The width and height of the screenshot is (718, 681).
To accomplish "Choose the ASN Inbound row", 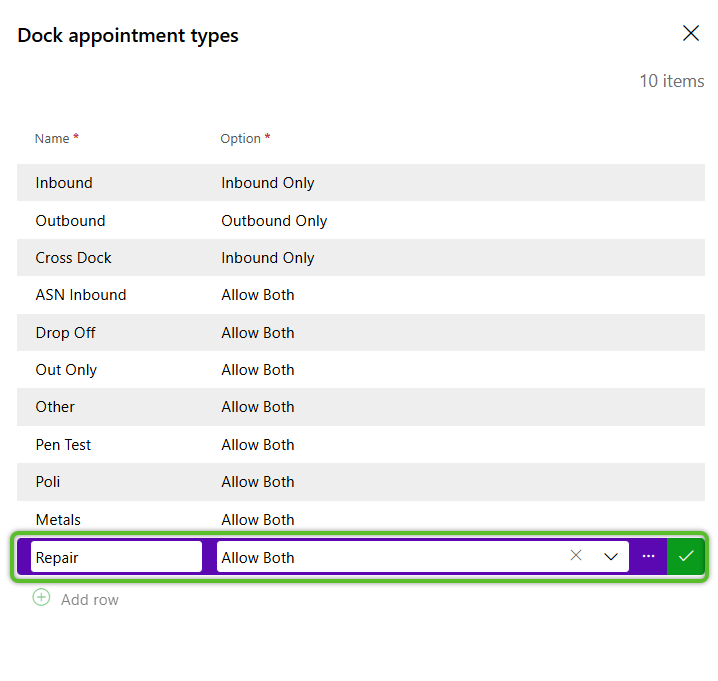I will (x=361, y=295).
